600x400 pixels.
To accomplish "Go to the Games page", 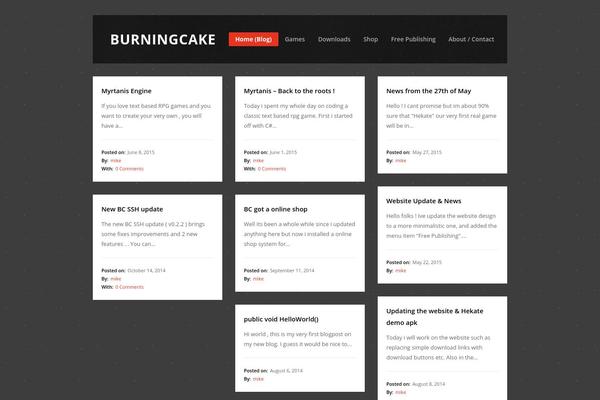I will click(295, 39).
